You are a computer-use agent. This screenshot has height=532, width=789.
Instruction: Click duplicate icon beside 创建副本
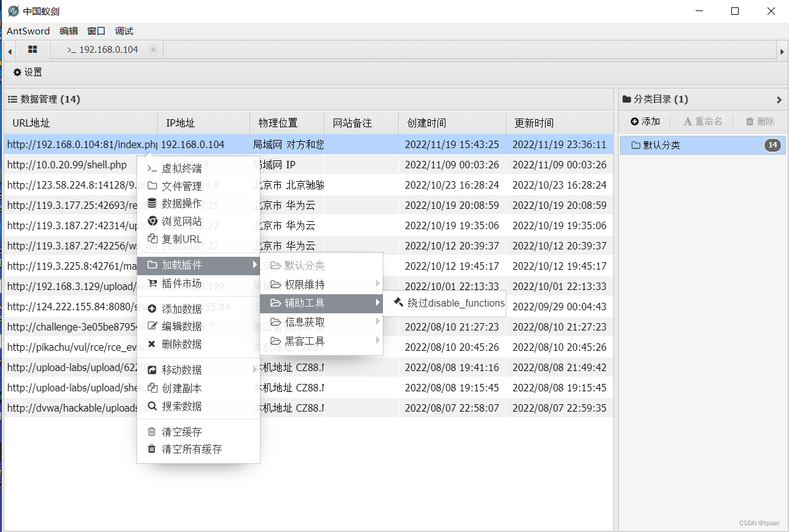point(152,388)
